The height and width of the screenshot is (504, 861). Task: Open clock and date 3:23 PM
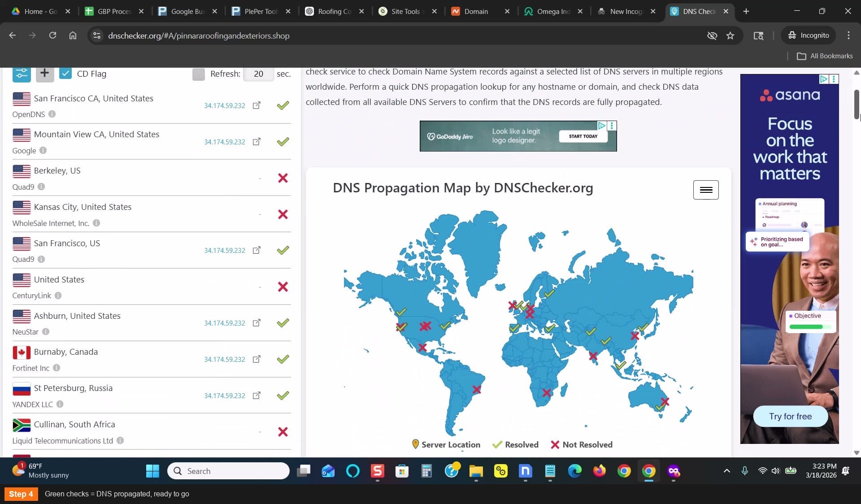point(821,471)
